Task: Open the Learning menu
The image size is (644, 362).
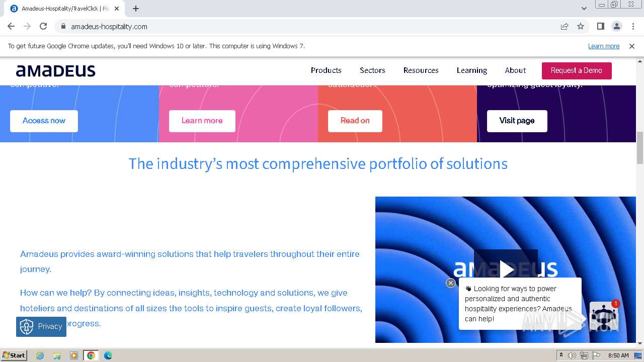Action: click(472, 70)
